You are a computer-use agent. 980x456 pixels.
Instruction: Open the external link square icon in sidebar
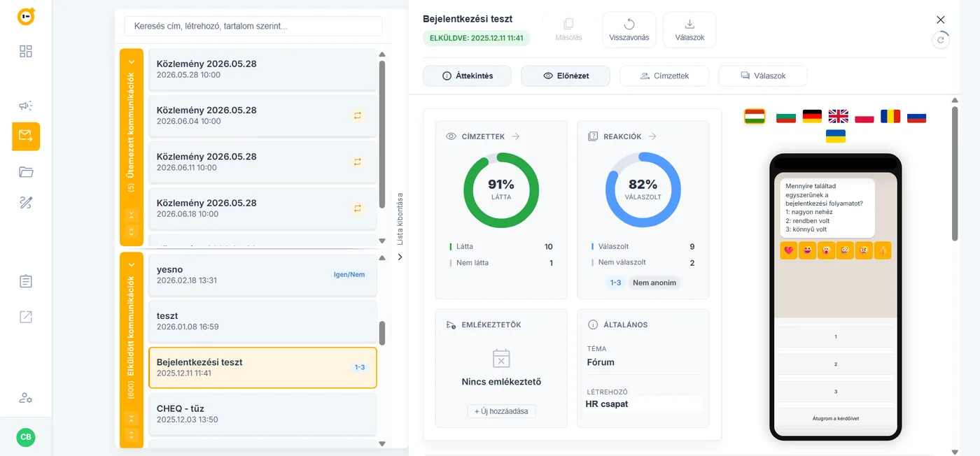click(26, 317)
